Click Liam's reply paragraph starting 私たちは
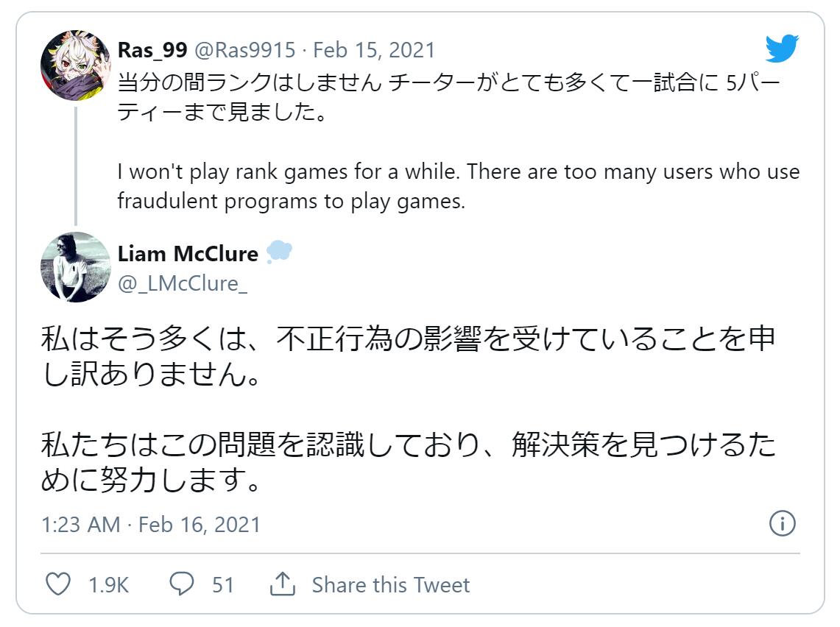 tap(408, 461)
